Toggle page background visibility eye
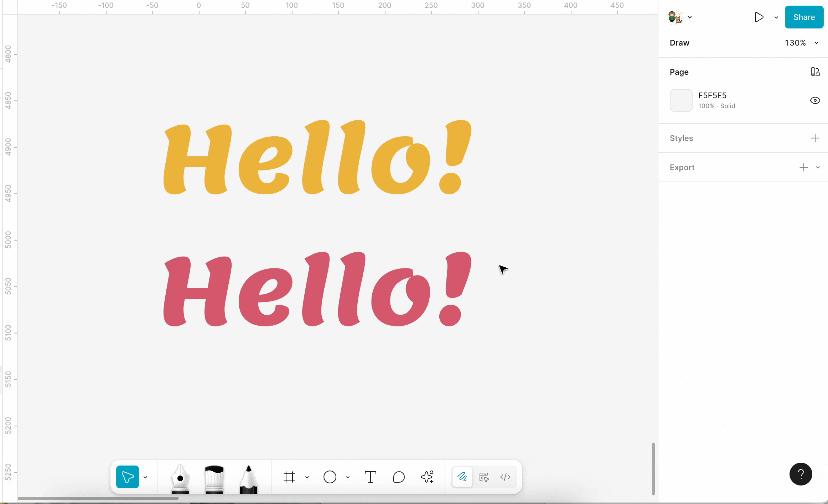 815,100
